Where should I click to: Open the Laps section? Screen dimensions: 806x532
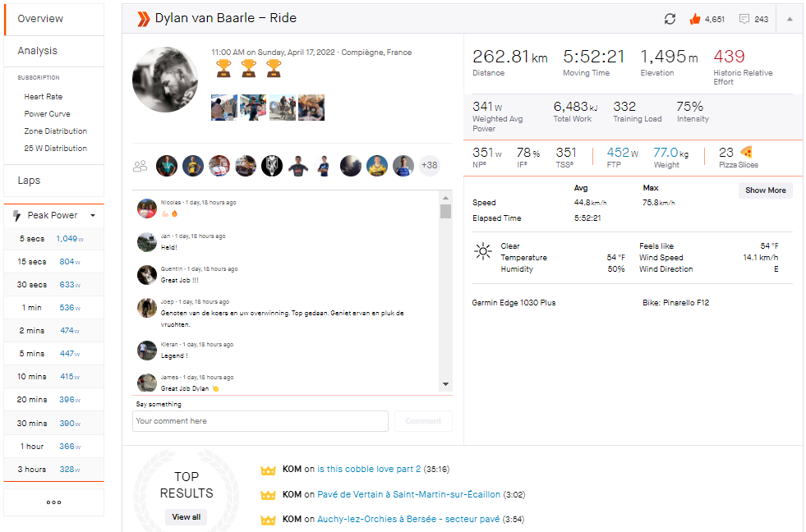click(x=29, y=181)
